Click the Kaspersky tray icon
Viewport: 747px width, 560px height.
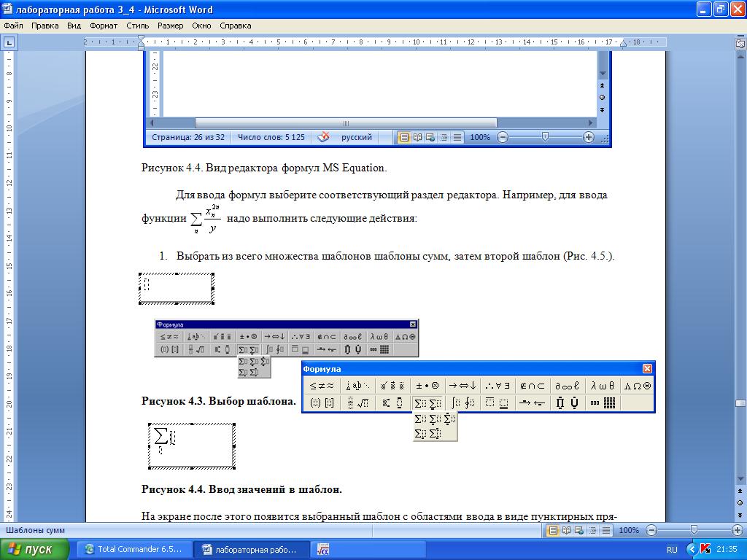[x=705, y=549]
